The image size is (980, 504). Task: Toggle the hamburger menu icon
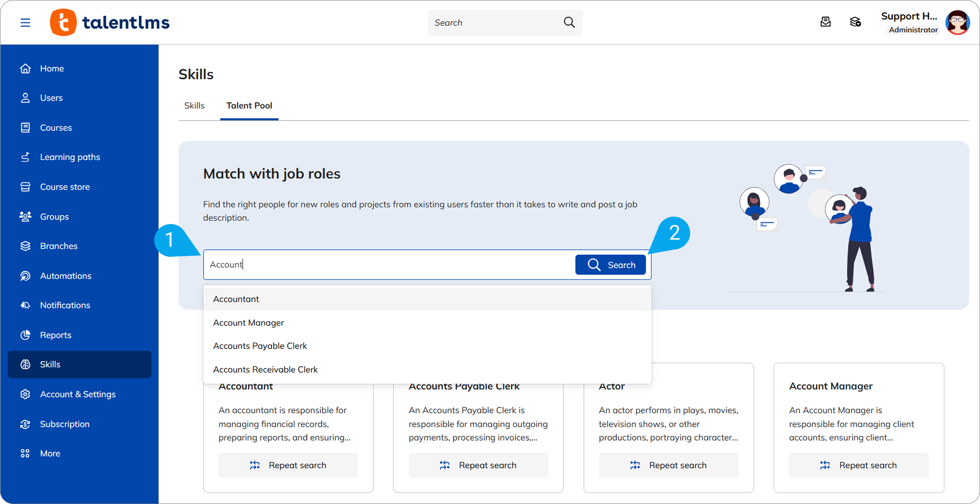click(x=25, y=23)
